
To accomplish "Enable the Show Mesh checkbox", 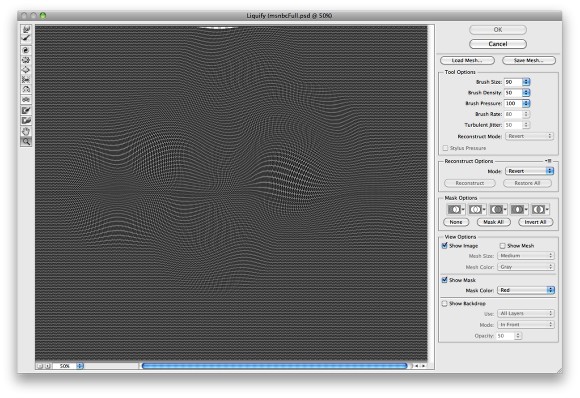I will point(502,246).
